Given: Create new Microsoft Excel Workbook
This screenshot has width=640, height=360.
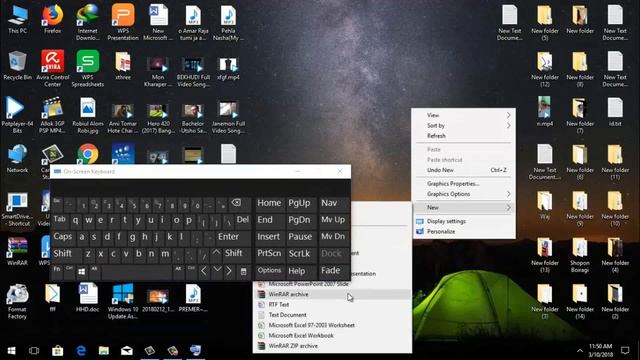Looking at the screenshot, I should pyautogui.click(x=332, y=336).
